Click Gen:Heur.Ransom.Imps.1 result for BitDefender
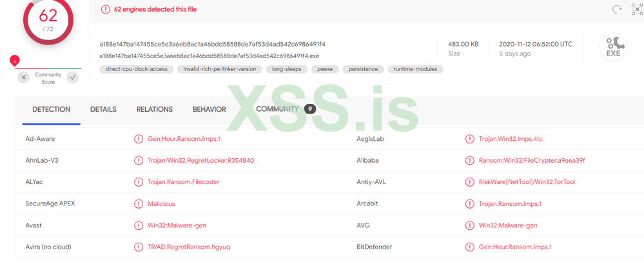 point(515,247)
